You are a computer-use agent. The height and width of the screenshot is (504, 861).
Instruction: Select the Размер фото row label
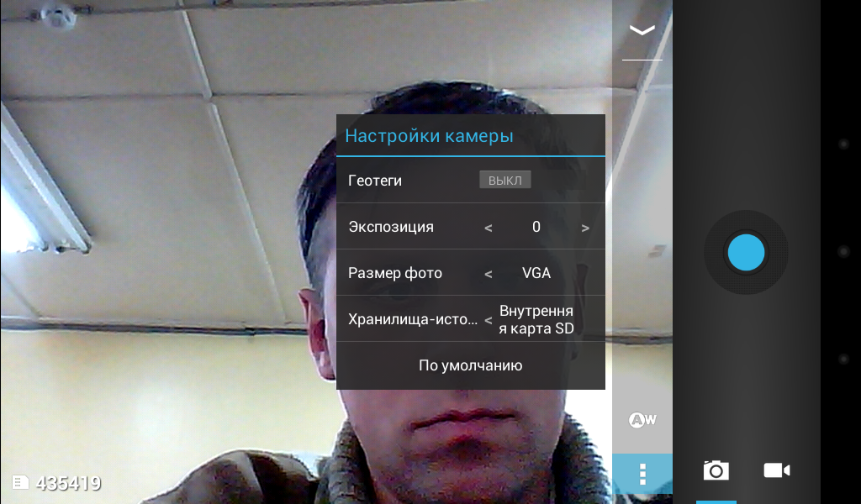(395, 273)
